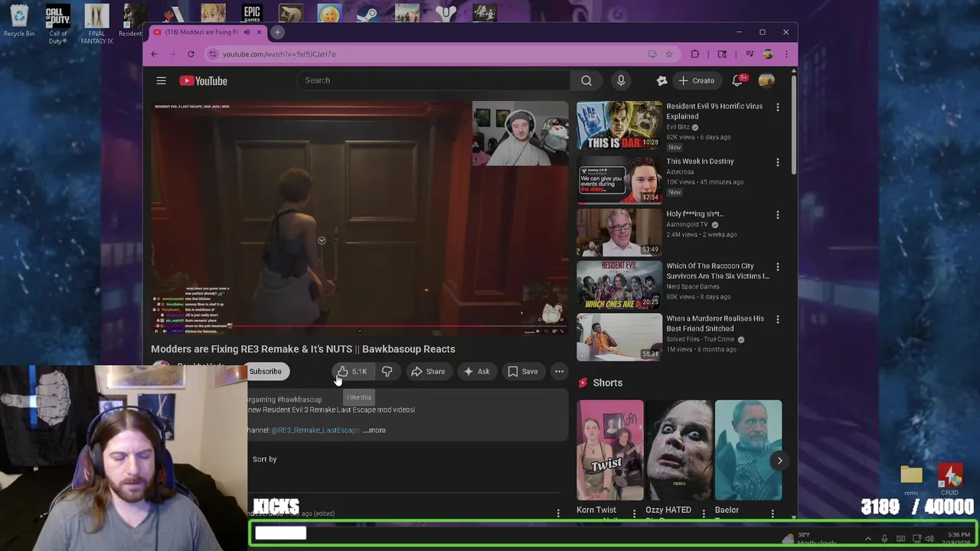
Task: Open a new browser tab
Action: click(277, 32)
